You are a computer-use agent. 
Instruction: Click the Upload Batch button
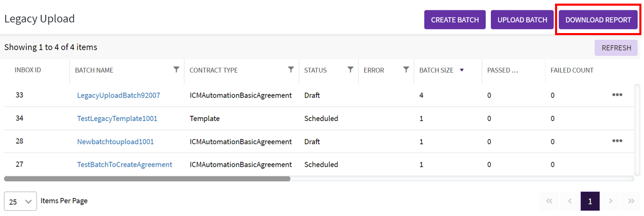[522, 20]
